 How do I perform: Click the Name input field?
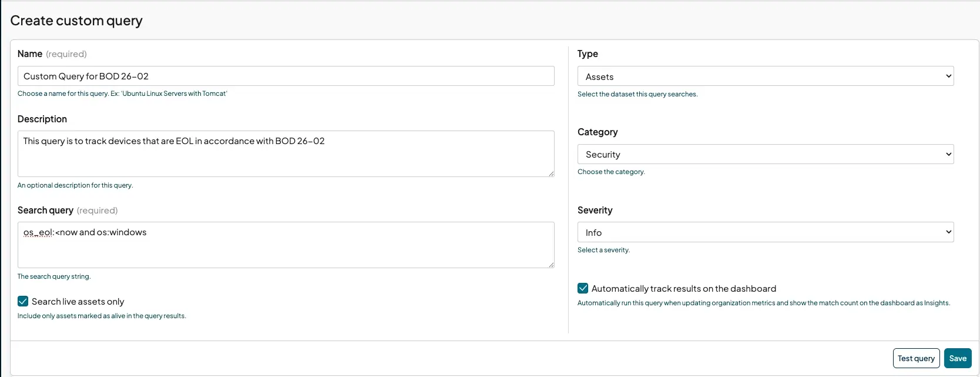click(x=286, y=76)
